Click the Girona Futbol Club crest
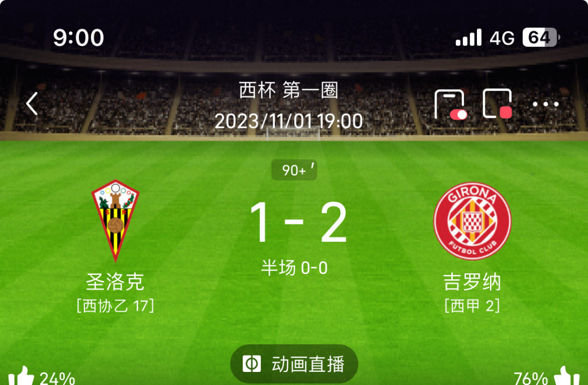This screenshot has width=588, height=385. coord(473,221)
